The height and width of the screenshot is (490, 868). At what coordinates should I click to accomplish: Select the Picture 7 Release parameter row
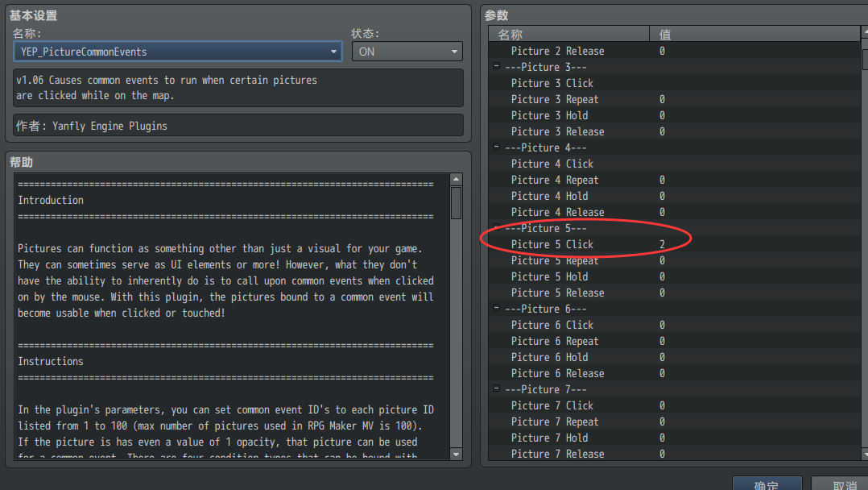674,454
